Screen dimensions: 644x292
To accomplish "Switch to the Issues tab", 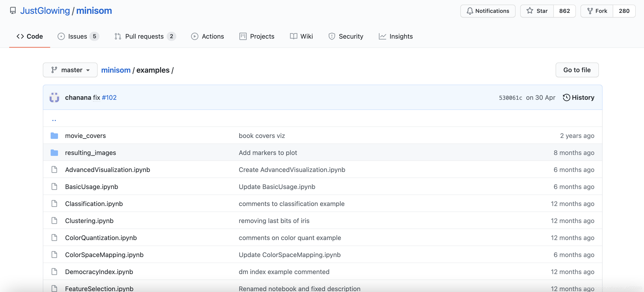I will (78, 37).
